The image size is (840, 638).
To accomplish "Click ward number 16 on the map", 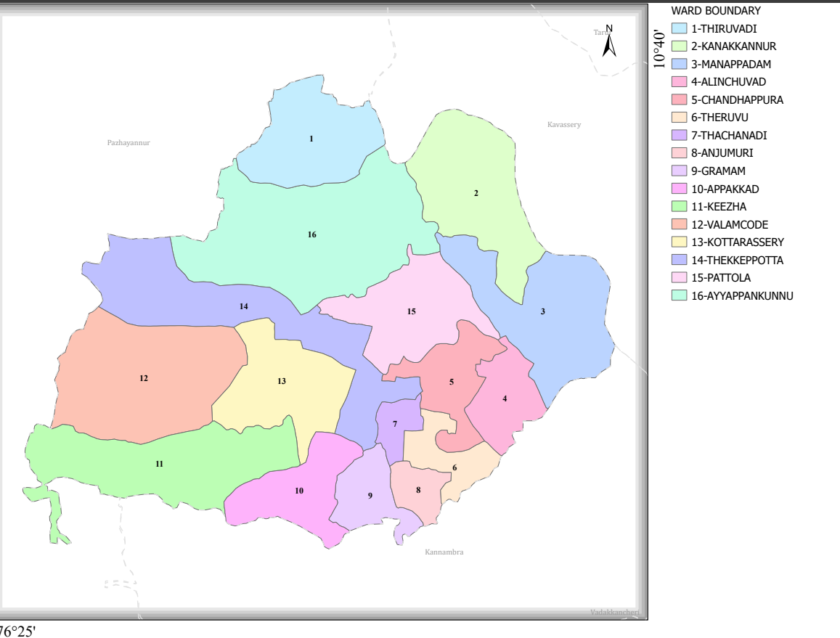I will (311, 234).
